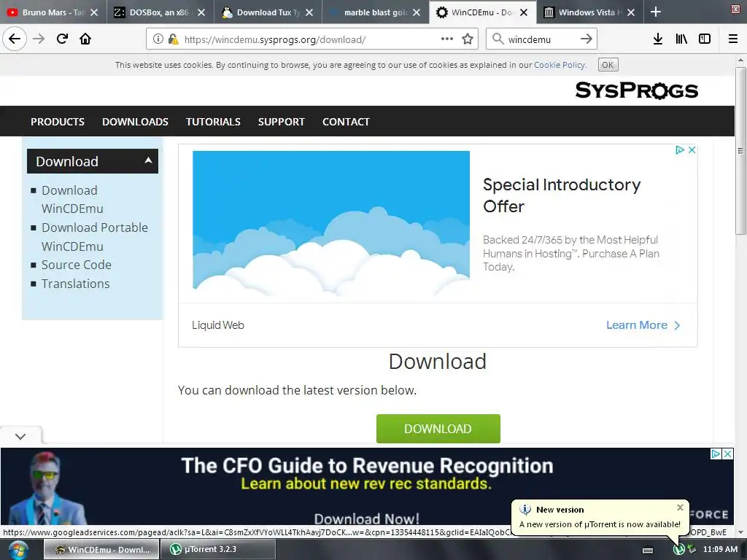
Task: Open CONTACT in site navigation
Action: coord(346,122)
